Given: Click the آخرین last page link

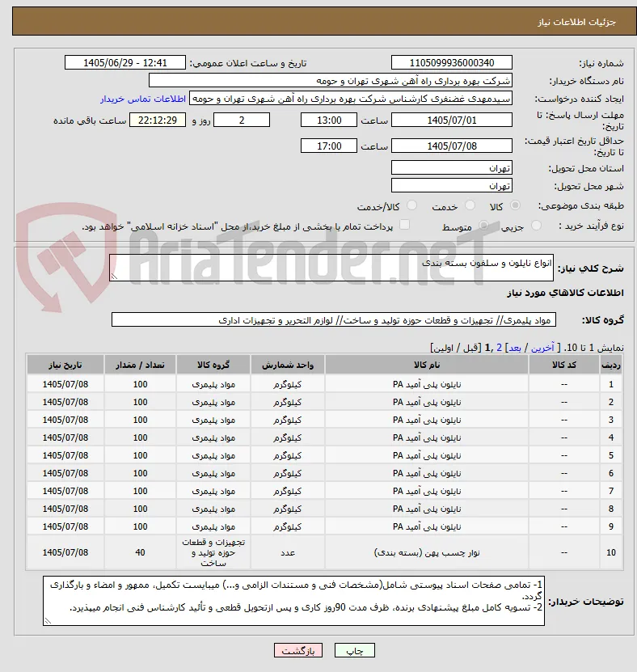Looking at the screenshot, I should click(x=542, y=348).
